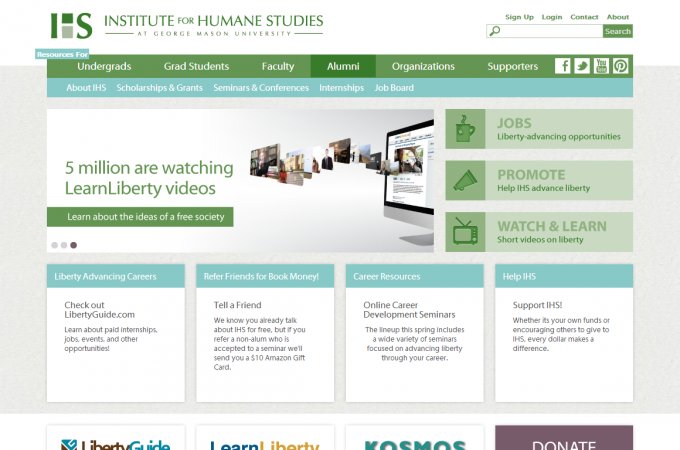680x450 pixels.
Task: Open the Organizations menu
Action: click(x=423, y=66)
